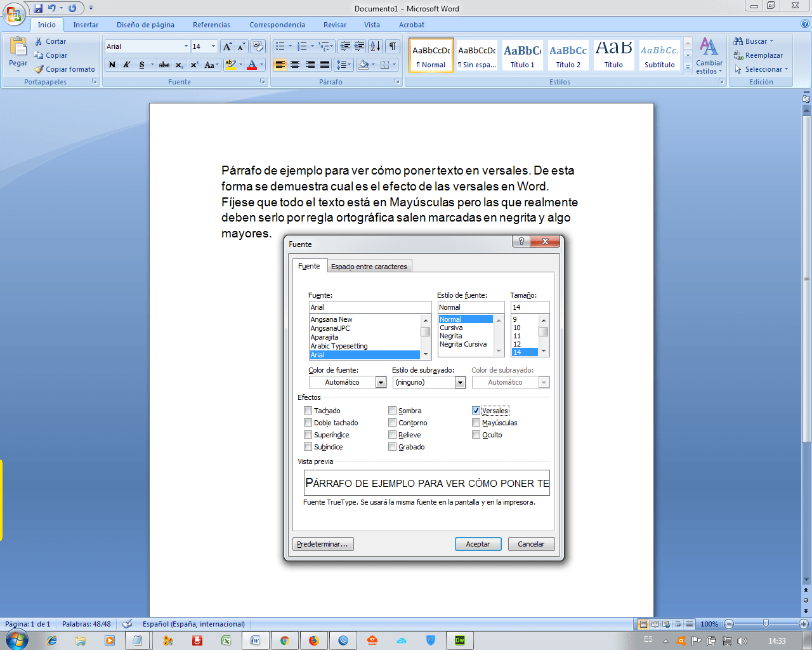This screenshot has width=812, height=650.
Task: Toggle the show paragraph marks icon
Action: 393,46
